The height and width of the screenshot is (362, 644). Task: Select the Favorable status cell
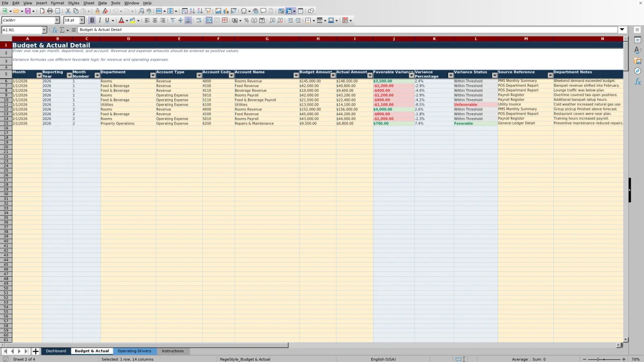point(475,123)
